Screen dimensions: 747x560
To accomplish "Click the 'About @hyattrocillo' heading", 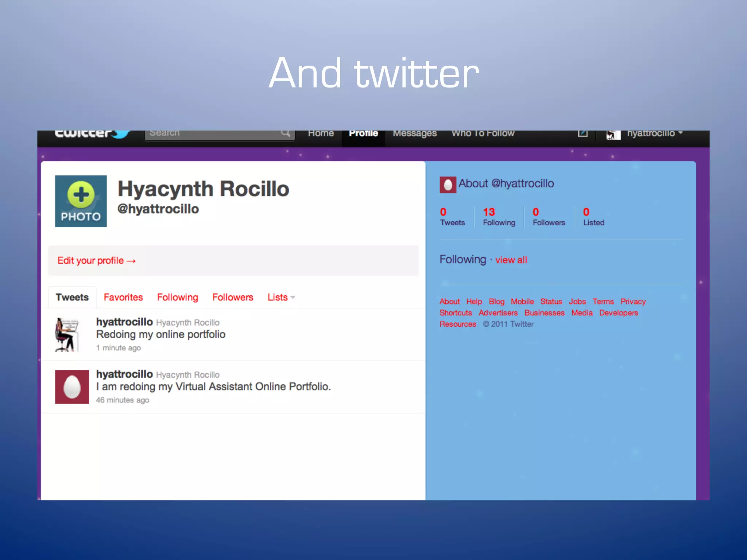I will (x=506, y=183).
